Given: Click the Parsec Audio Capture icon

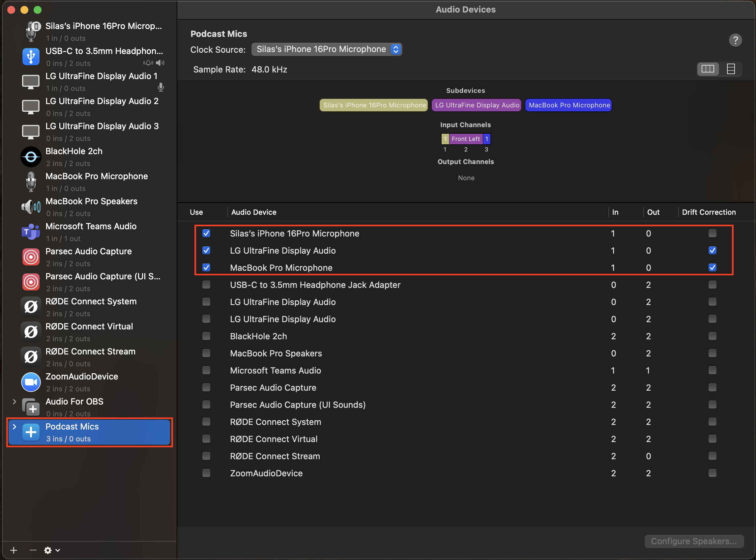Looking at the screenshot, I should [x=31, y=257].
